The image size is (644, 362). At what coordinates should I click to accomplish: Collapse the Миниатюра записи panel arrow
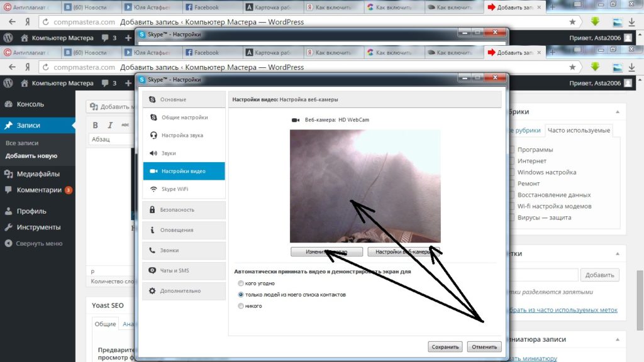tap(618, 339)
